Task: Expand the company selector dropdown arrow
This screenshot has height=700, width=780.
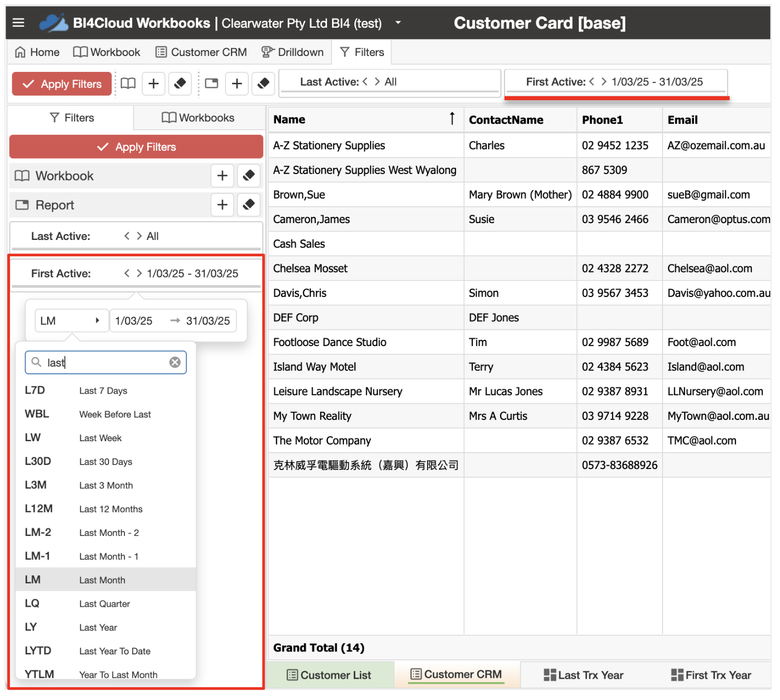Action: [x=398, y=23]
